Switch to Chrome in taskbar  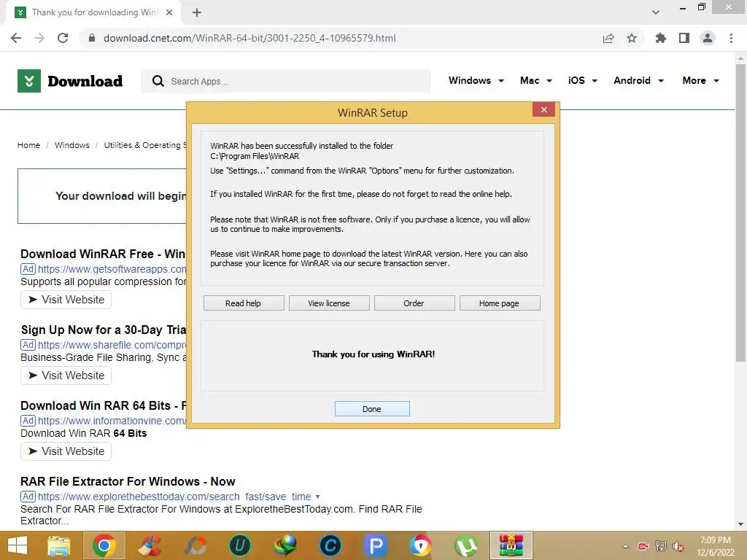pyautogui.click(x=104, y=545)
